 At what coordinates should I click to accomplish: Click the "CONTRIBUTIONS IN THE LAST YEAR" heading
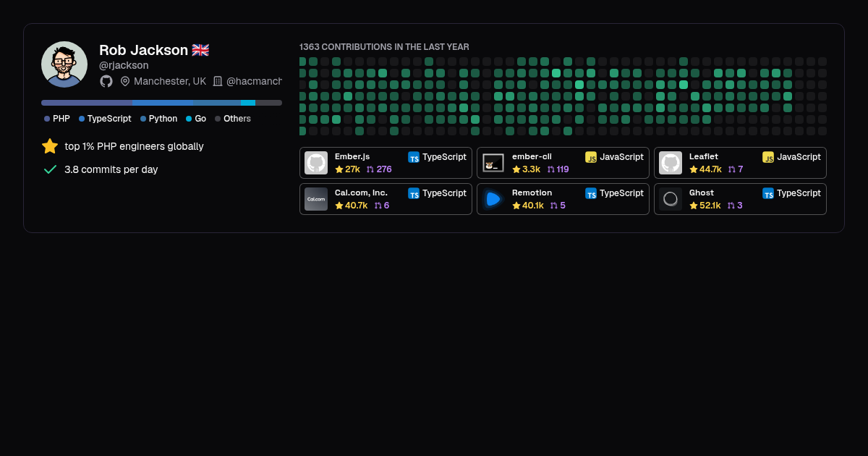coord(395,47)
